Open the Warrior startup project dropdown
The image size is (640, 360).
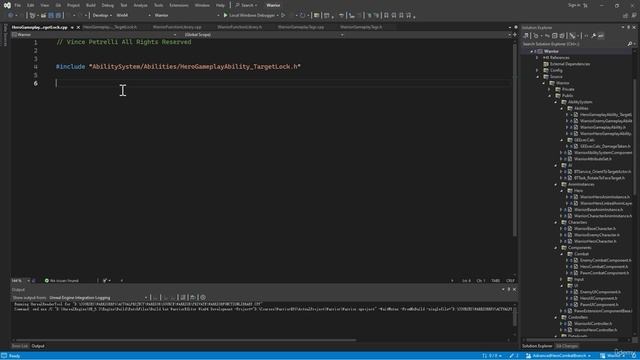(186, 16)
